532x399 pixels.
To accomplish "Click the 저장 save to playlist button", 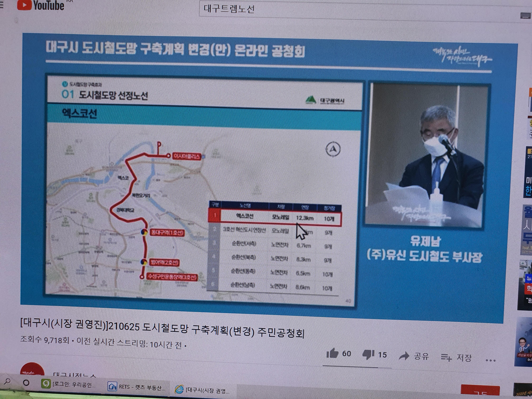I will (x=456, y=358).
